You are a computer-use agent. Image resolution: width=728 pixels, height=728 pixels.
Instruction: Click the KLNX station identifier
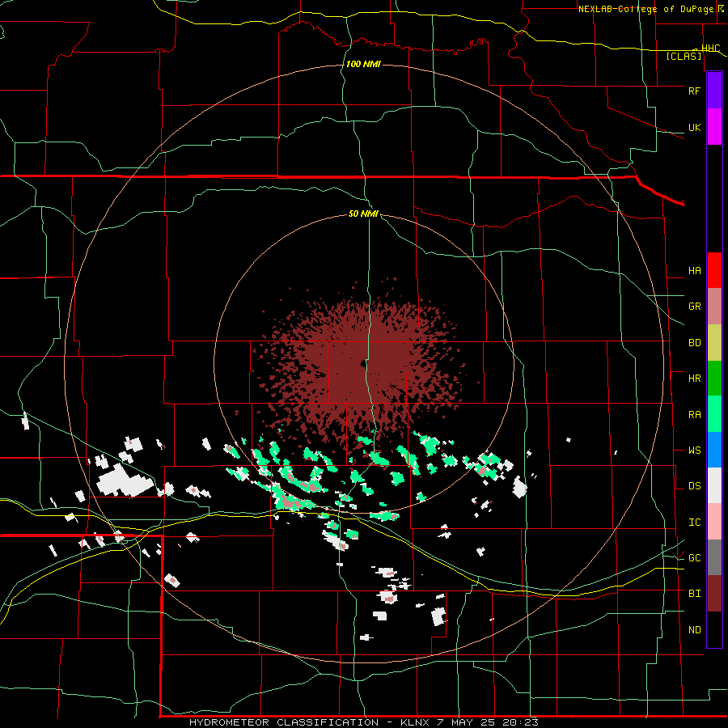pyautogui.click(x=416, y=722)
